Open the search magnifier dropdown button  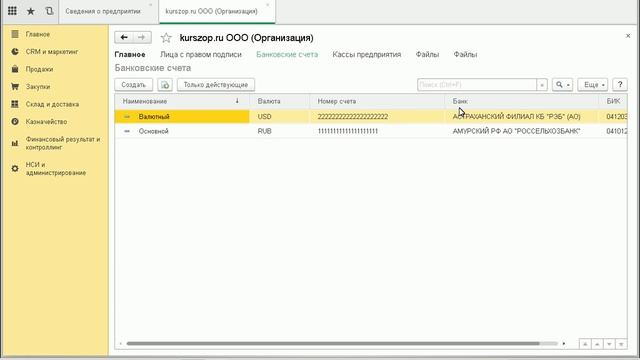tap(562, 85)
